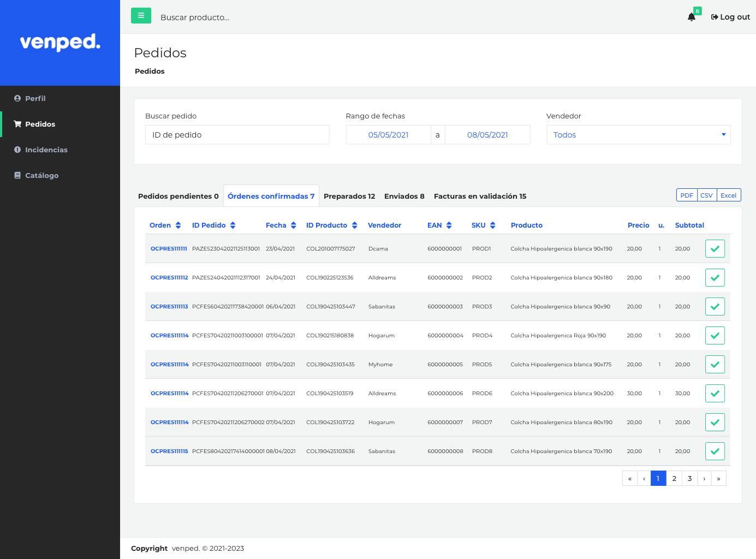Select ID Pedido PAZES23042021125113001

coord(226,248)
